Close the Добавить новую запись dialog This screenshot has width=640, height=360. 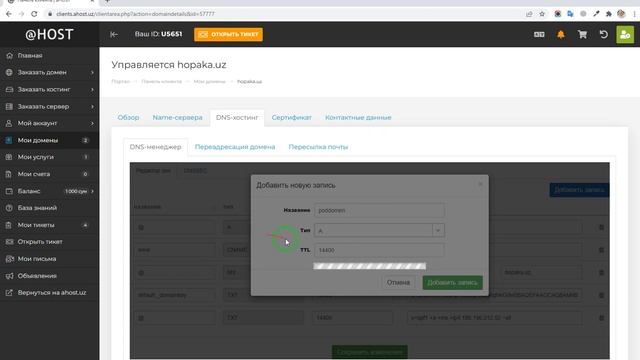(480, 184)
